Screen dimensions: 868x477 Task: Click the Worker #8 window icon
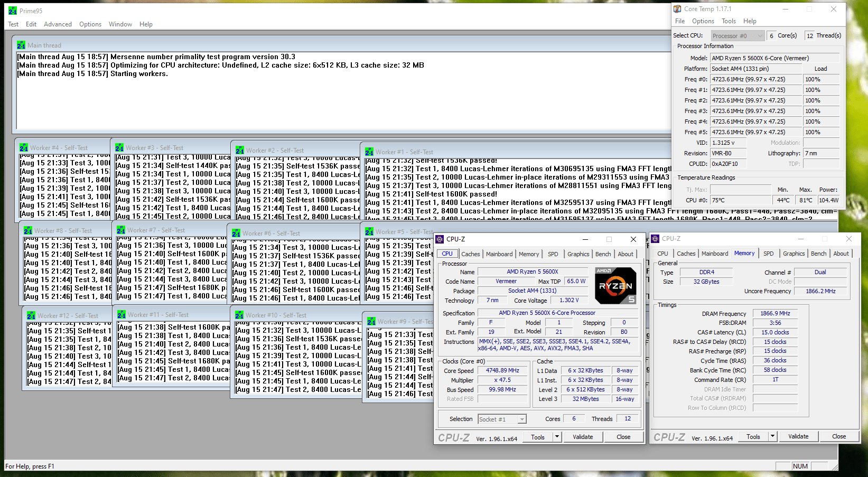[x=28, y=231]
